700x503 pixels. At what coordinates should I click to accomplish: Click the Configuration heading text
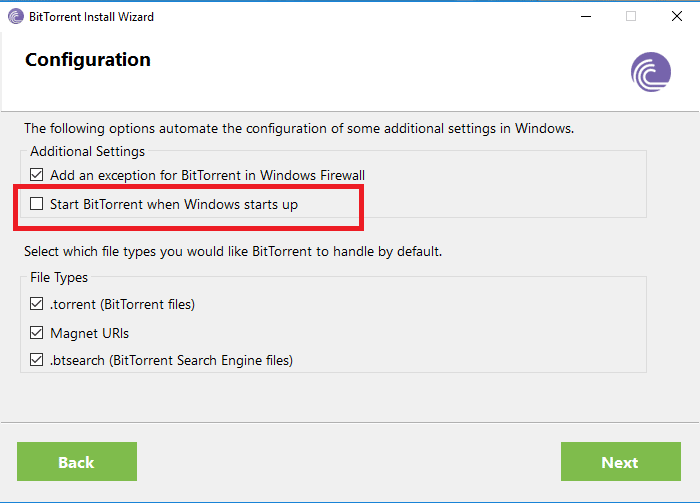click(88, 60)
